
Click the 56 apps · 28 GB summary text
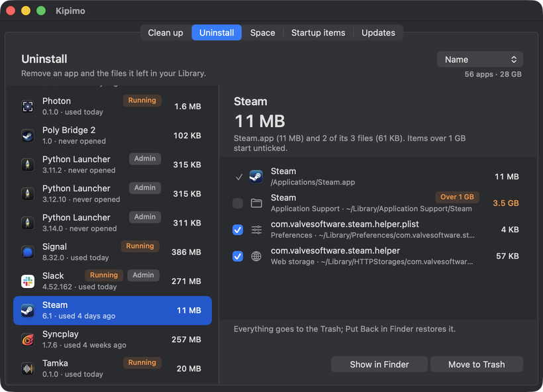[x=493, y=74]
